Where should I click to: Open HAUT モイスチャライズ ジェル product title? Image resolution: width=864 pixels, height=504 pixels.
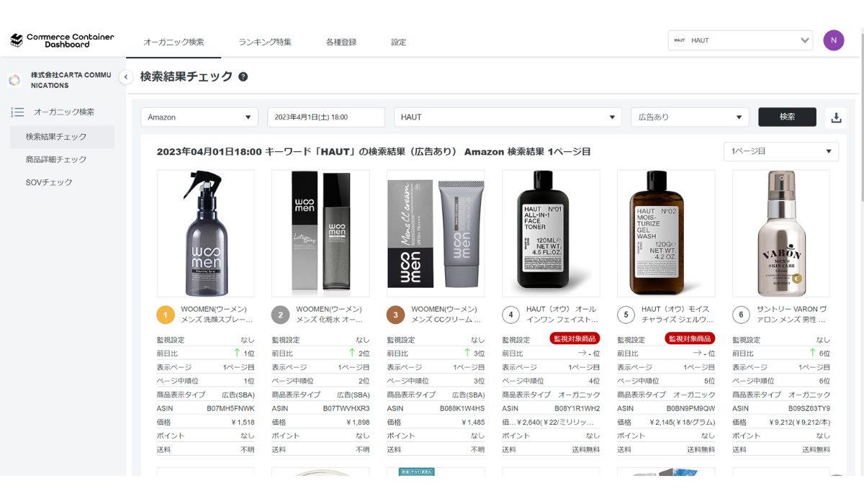click(x=678, y=315)
